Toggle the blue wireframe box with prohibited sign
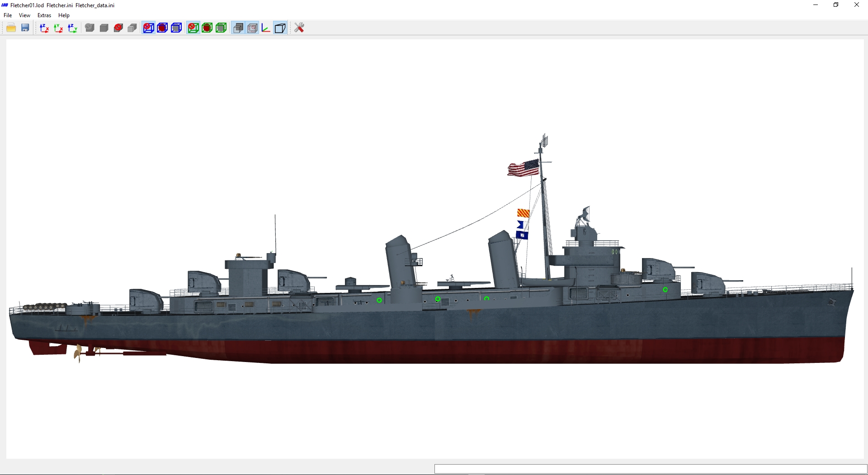This screenshot has width=868, height=475. pos(148,28)
